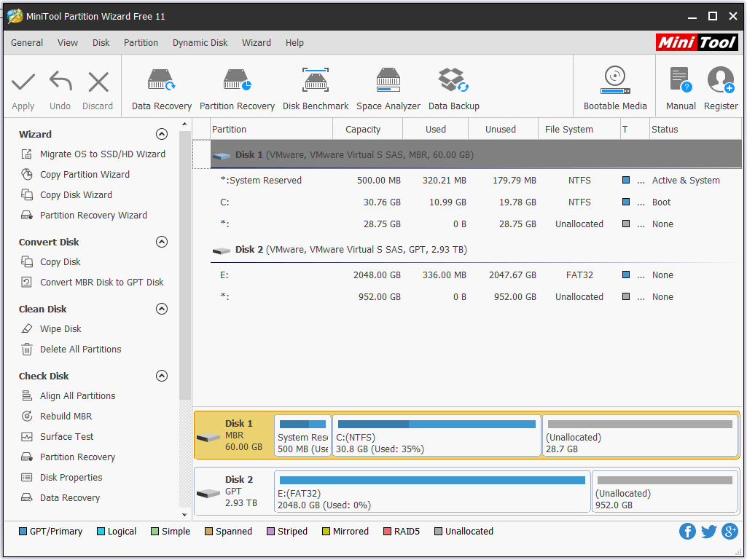Open the Dynamic Disk menu

(200, 43)
